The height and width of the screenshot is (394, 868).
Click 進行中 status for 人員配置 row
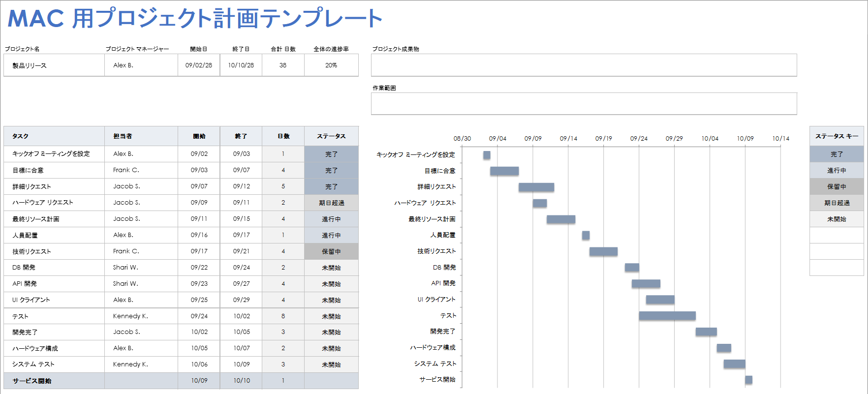point(331,235)
